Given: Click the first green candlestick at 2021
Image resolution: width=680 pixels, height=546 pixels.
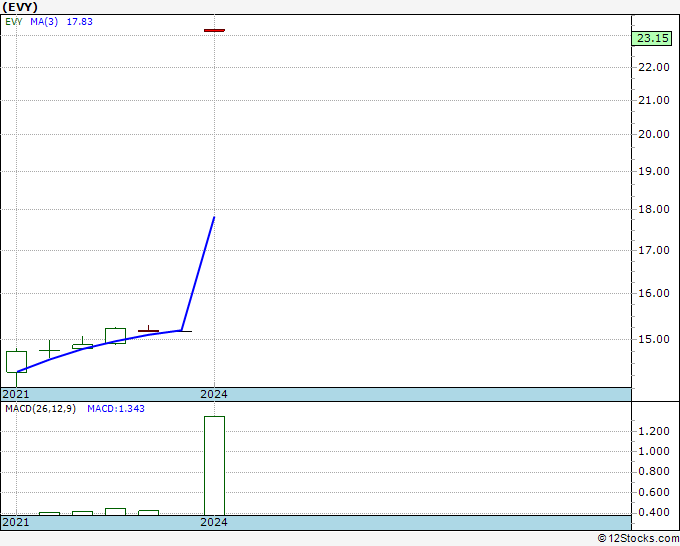Looking at the screenshot, I should [16, 362].
